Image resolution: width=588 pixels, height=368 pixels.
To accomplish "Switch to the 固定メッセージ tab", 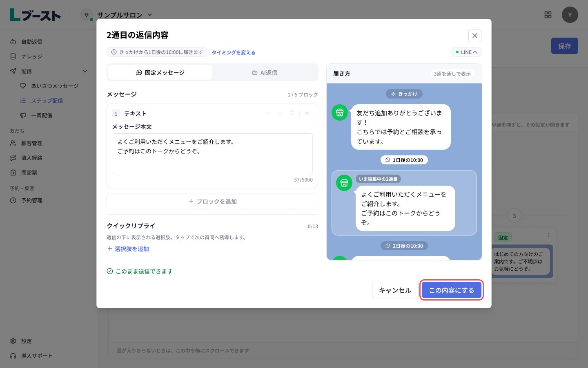I will click(160, 72).
